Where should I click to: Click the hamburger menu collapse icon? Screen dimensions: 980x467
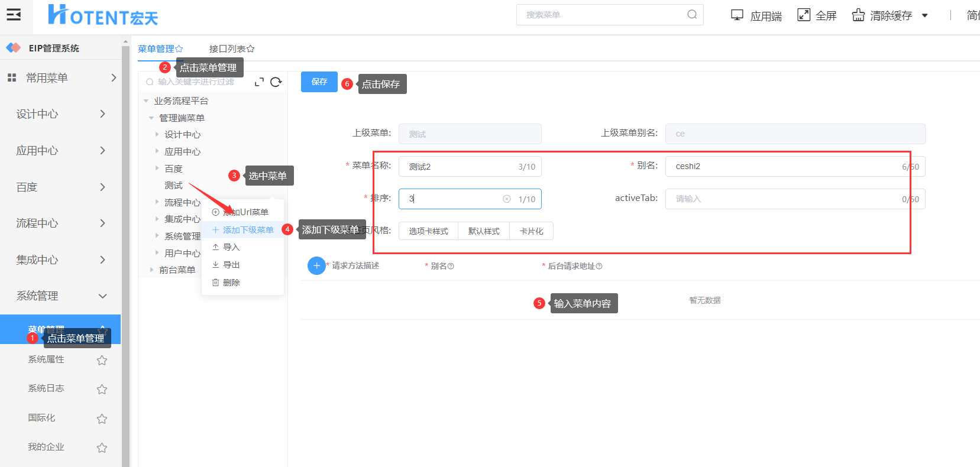14,15
